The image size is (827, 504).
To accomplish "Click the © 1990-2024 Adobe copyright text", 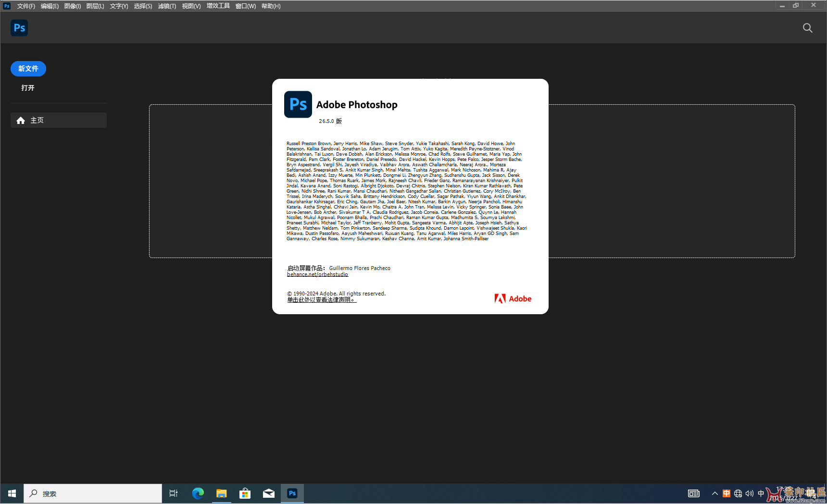I will coord(336,294).
